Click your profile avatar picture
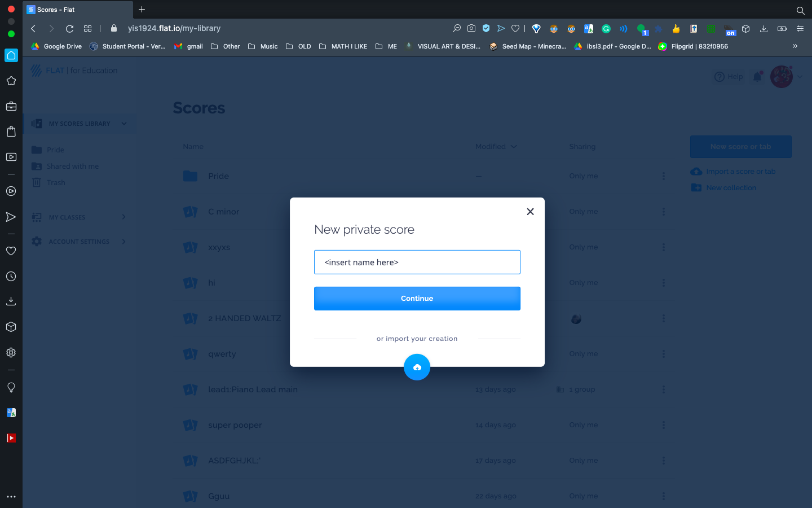The image size is (812, 508). point(782,76)
